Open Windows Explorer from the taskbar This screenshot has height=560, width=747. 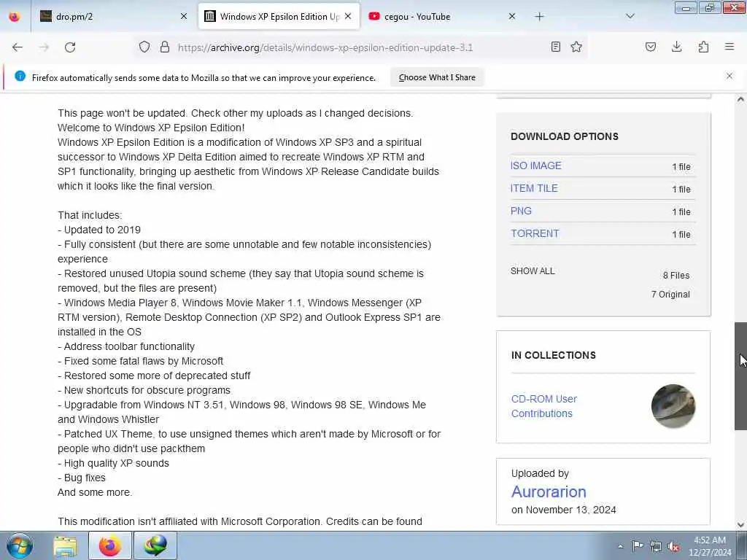pyautogui.click(x=65, y=545)
